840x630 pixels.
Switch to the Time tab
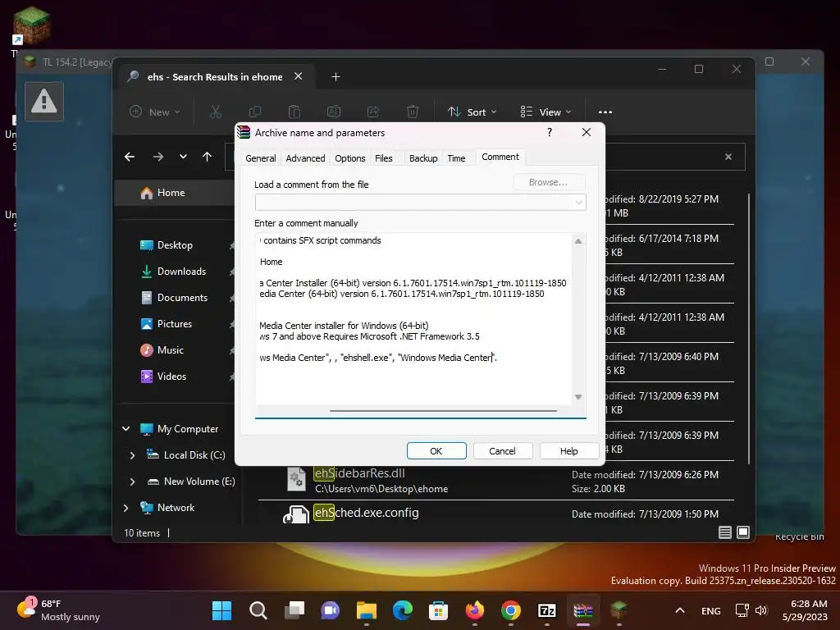tap(456, 158)
